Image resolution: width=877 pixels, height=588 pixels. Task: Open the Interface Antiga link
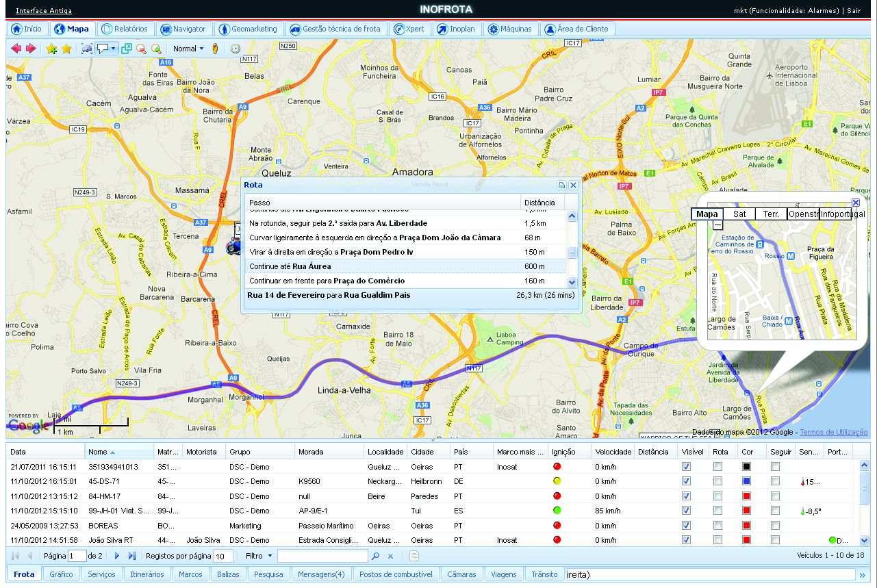click(x=44, y=11)
